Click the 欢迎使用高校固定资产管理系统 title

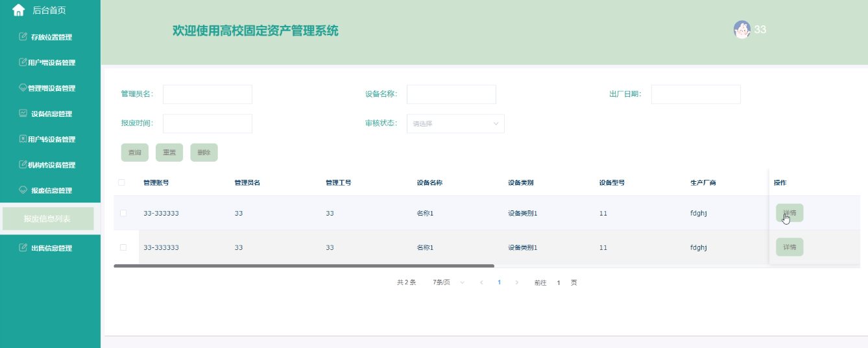[255, 31]
